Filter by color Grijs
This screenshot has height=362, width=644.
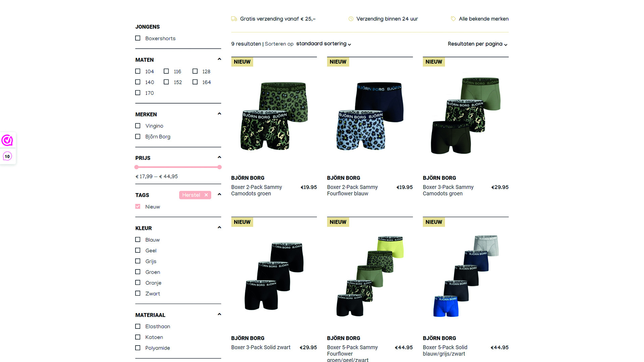(138, 261)
